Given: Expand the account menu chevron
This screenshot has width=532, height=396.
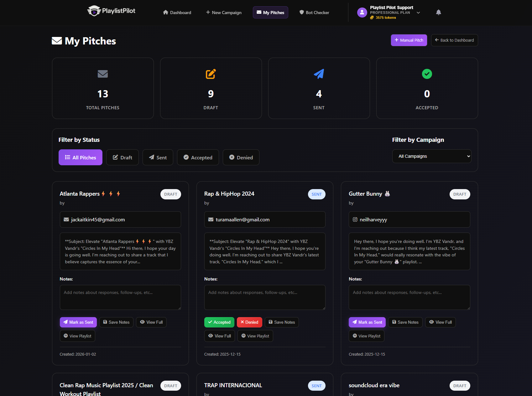Looking at the screenshot, I should coord(418,13).
